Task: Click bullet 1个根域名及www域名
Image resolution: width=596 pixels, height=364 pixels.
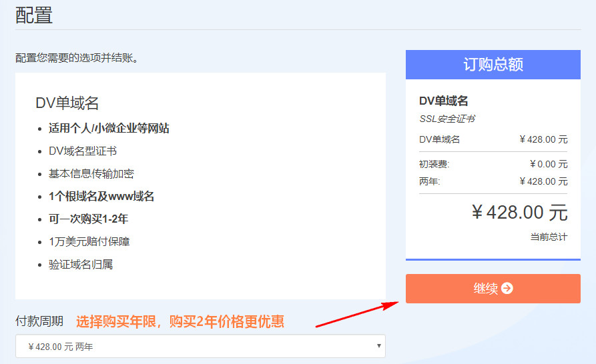Action: (101, 196)
